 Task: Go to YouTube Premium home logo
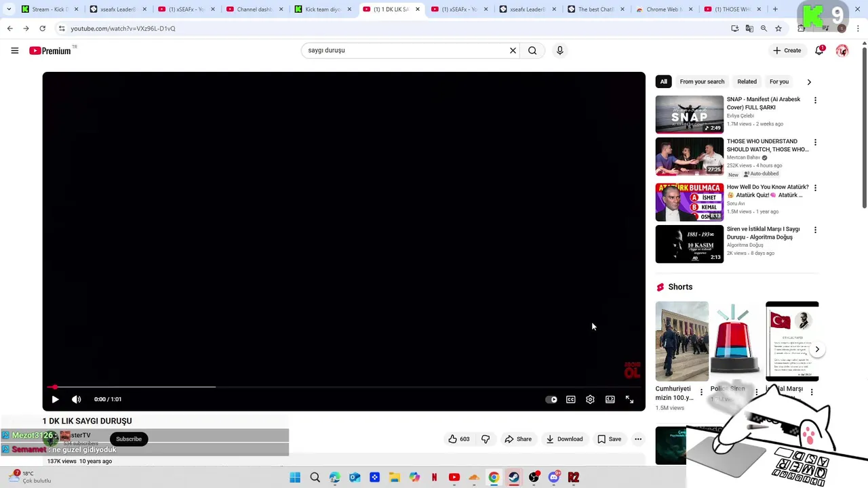pos(50,51)
